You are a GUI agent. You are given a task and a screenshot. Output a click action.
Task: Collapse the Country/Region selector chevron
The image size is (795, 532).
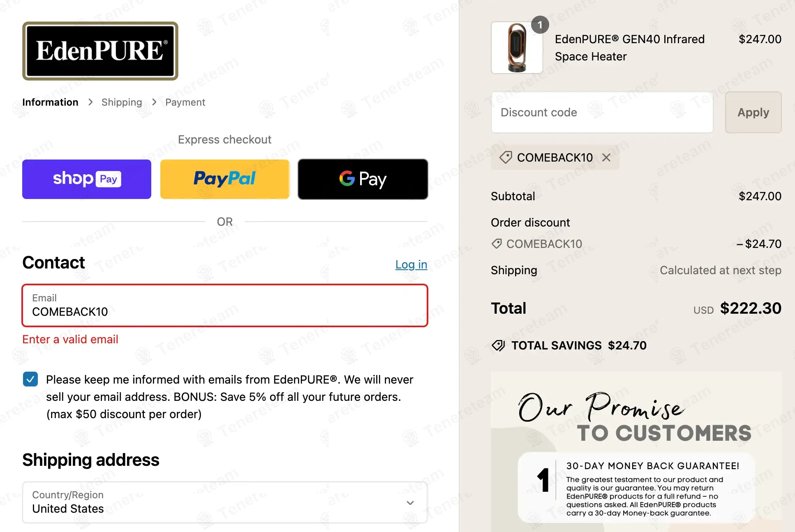coord(409,502)
